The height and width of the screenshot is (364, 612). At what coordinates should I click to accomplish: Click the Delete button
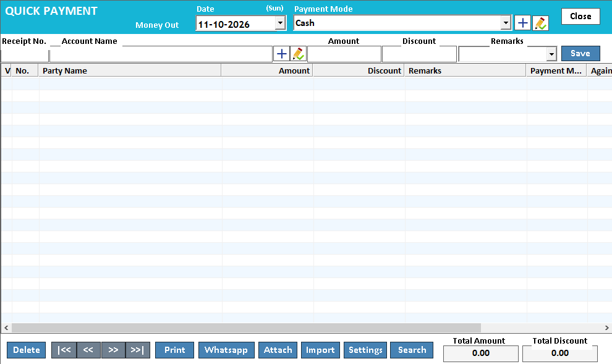point(26,350)
